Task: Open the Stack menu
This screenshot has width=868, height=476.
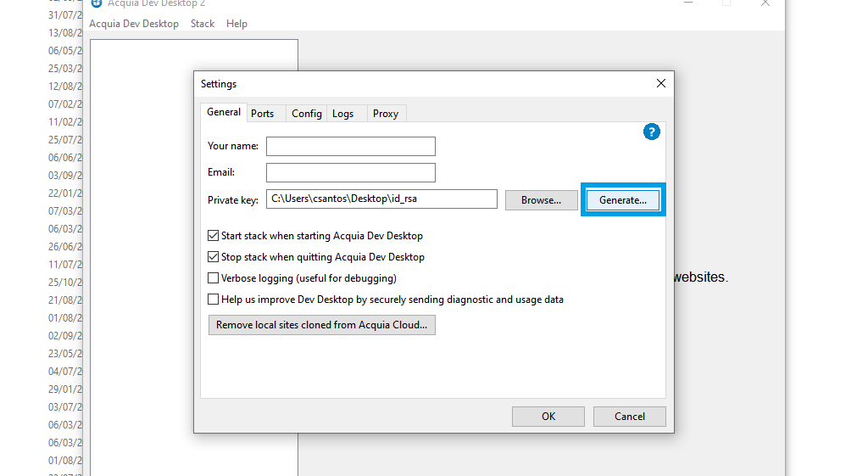Action: pos(203,24)
